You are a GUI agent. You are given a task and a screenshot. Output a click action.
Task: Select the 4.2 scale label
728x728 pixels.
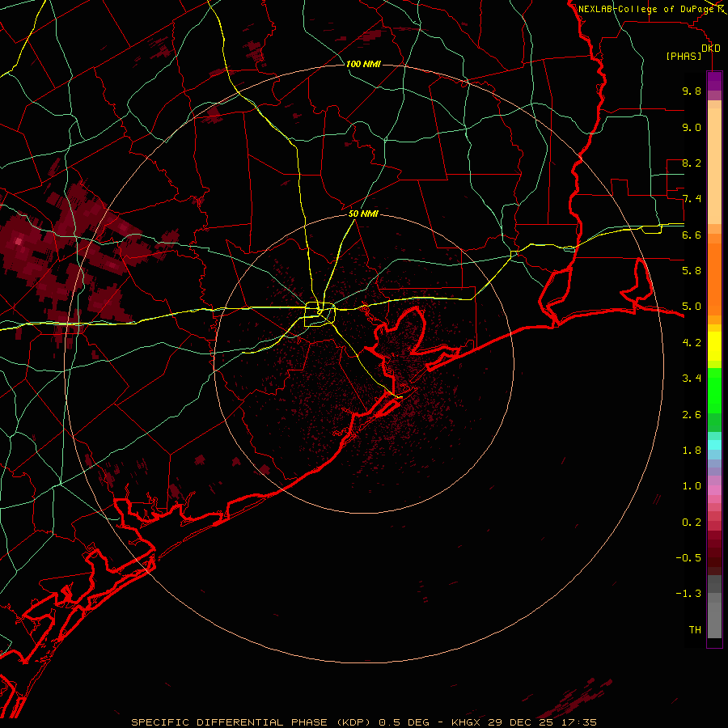692,342
